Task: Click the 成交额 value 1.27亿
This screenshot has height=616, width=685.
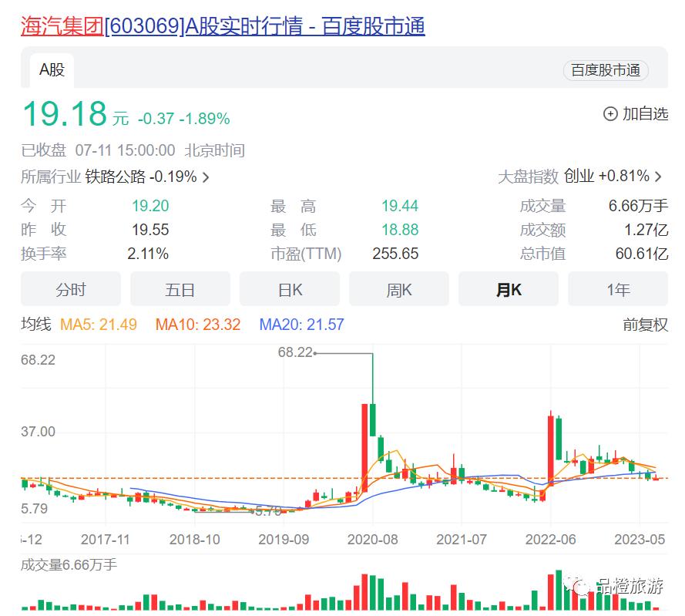Action: coord(646,230)
